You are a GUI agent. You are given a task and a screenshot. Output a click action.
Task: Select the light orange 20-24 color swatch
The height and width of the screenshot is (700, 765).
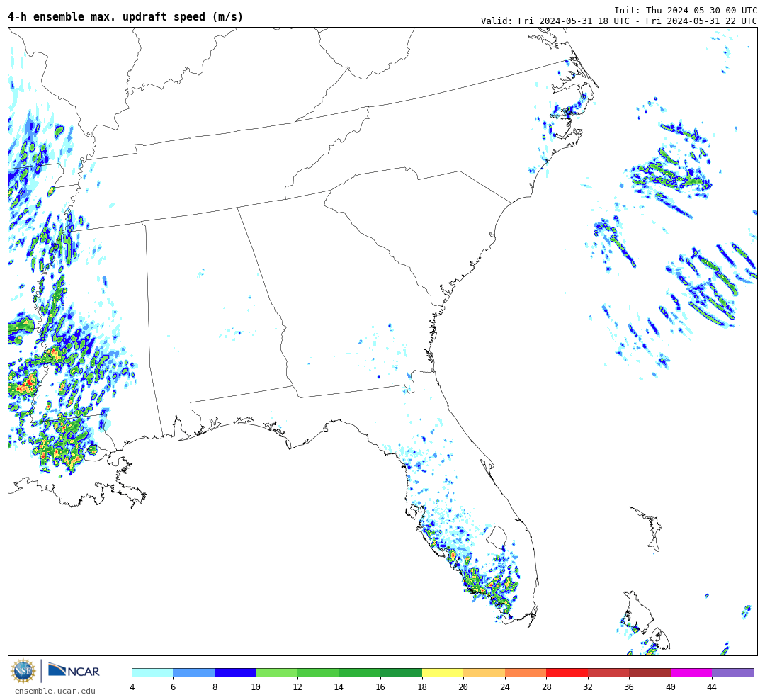coord(484,673)
